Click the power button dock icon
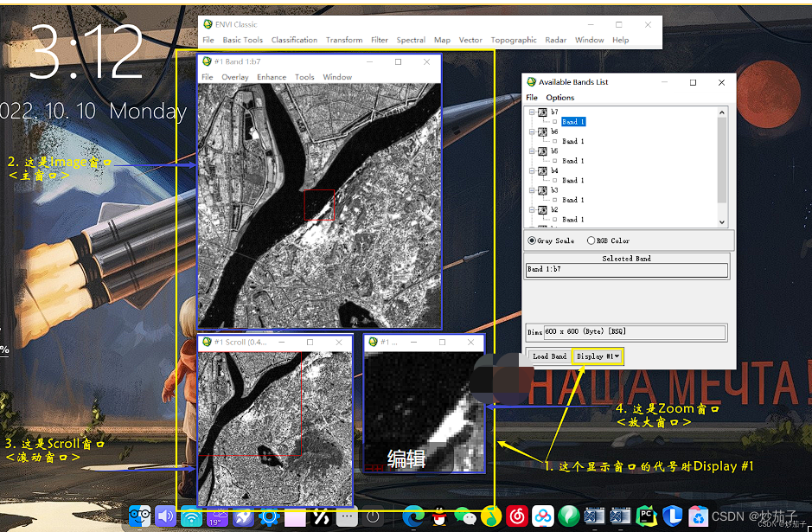 [373, 516]
